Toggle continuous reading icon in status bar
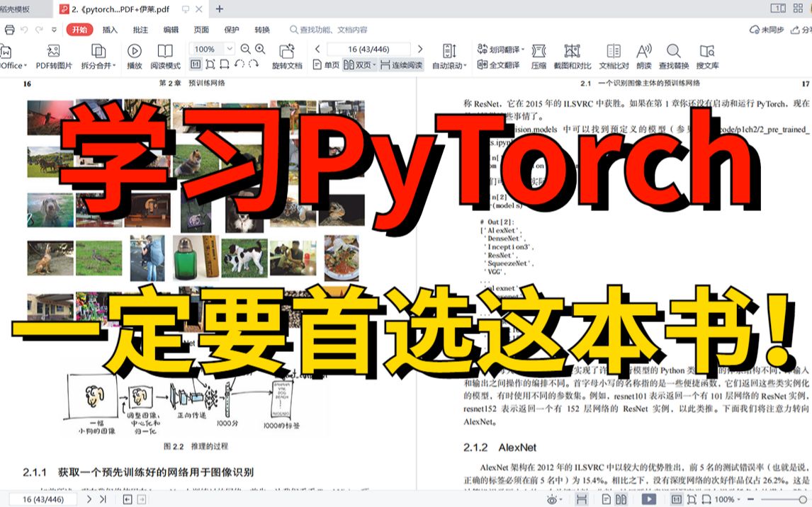 point(582,500)
